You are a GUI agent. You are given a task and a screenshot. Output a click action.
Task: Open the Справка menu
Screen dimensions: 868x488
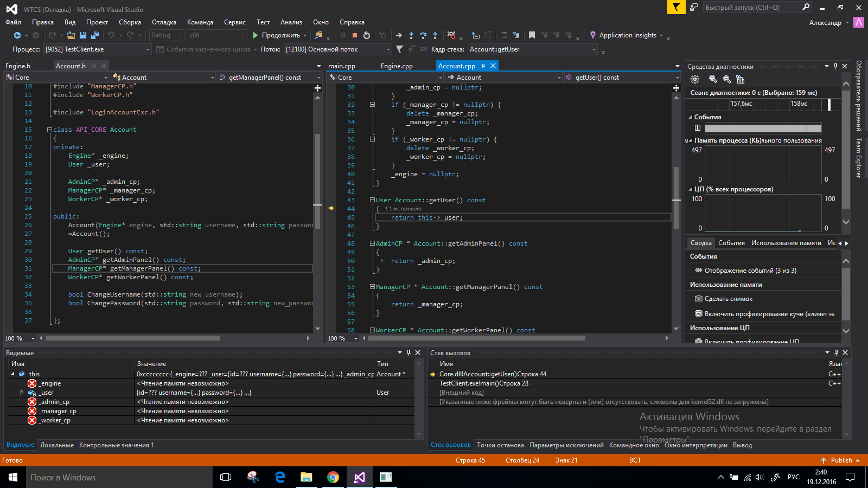tap(352, 22)
